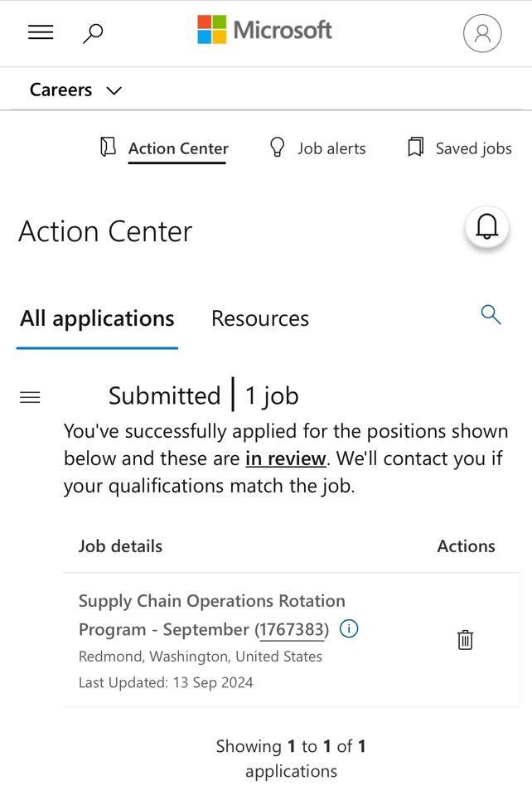Click the info icon next to the job number
532x800 pixels.
tap(348, 629)
